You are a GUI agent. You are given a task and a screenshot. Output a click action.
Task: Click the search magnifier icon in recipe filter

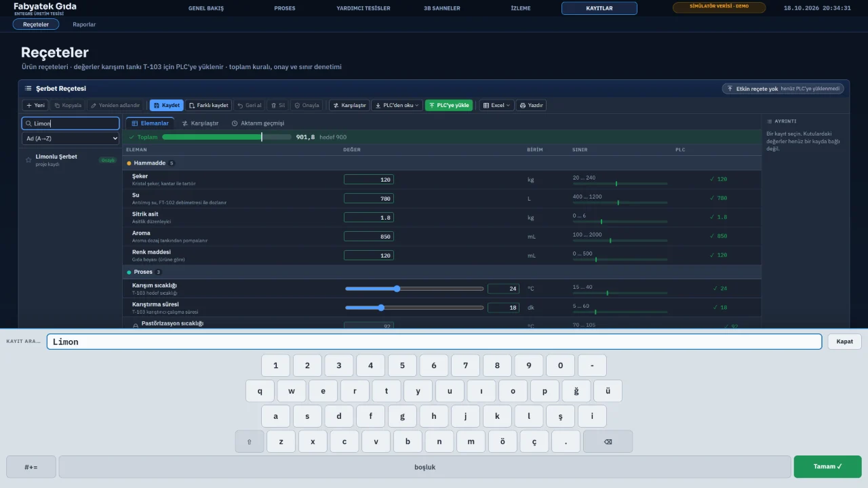pyautogui.click(x=28, y=123)
